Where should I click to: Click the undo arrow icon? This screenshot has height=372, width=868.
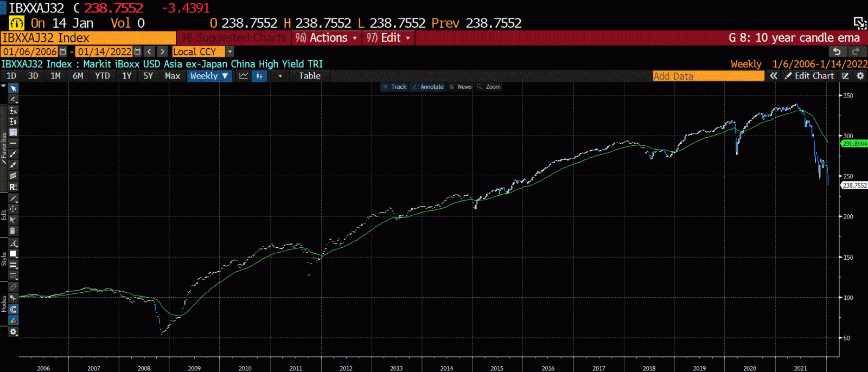click(x=837, y=52)
